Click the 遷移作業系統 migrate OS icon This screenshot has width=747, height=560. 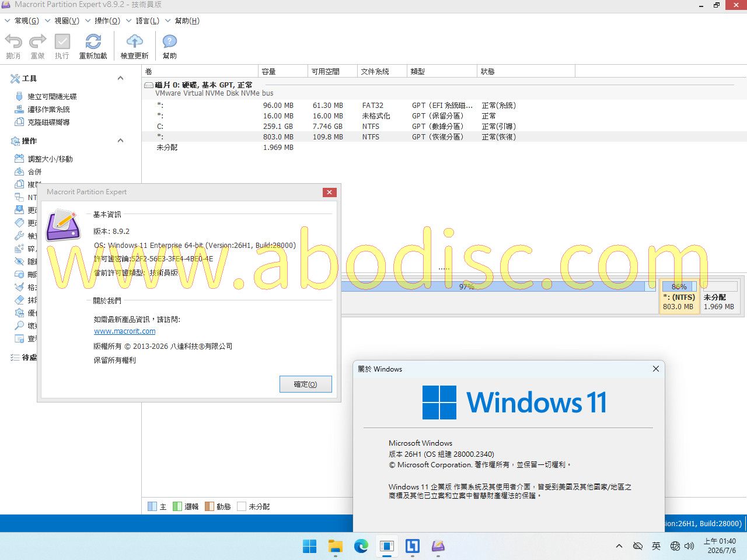tap(19, 109)
